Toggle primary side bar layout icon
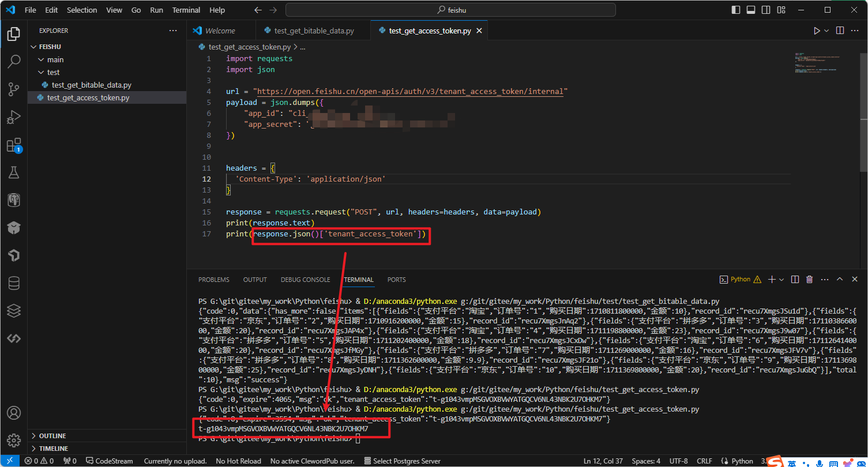 tap(736, 10)
